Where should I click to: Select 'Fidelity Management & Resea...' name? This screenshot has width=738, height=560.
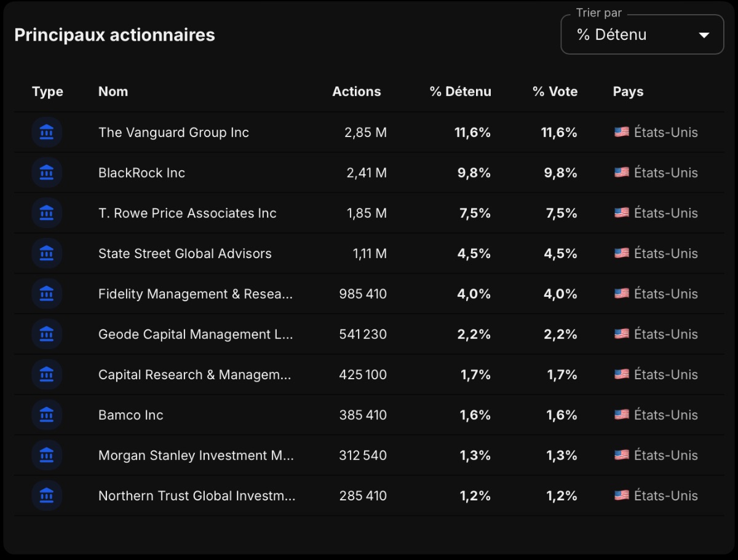click(x=196, y=294)
